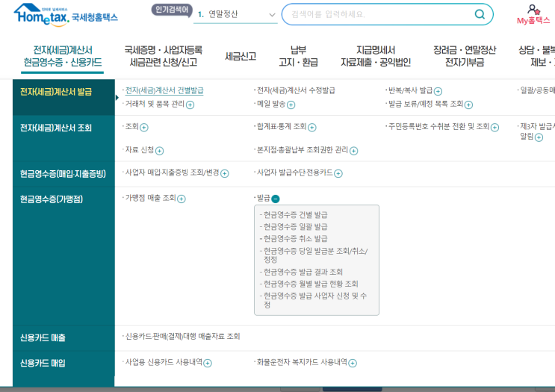This screenshot has height=392, width=555.
Task: Open 현금영수증 당일 발급분 조회/취소/정정
Action: click(315, 255)
